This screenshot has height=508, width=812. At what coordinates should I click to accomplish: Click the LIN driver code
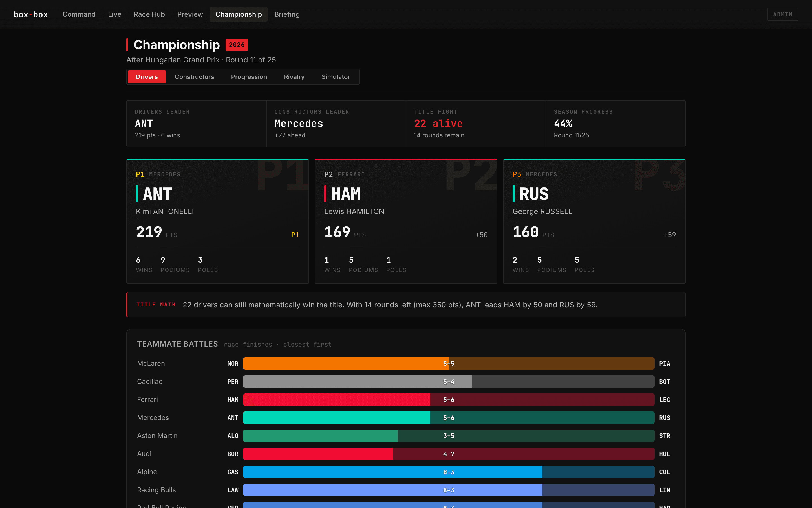(x=665, y=490)
